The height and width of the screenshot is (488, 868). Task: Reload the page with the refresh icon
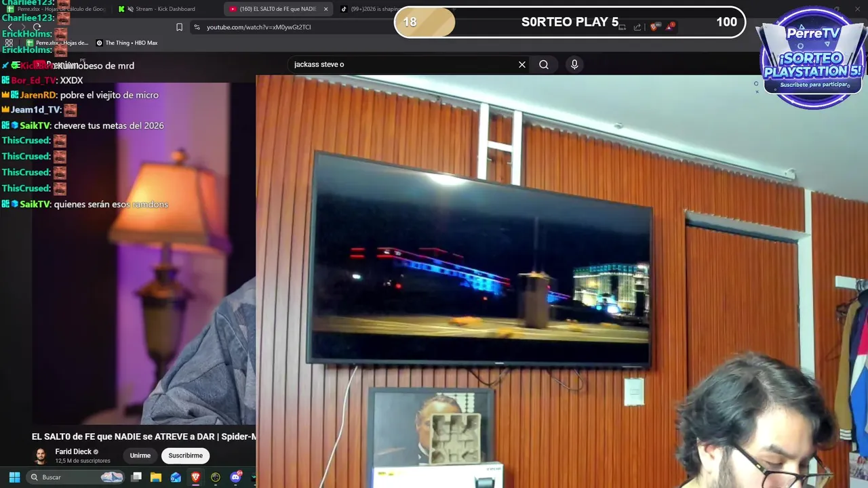(x=37, y=27)
